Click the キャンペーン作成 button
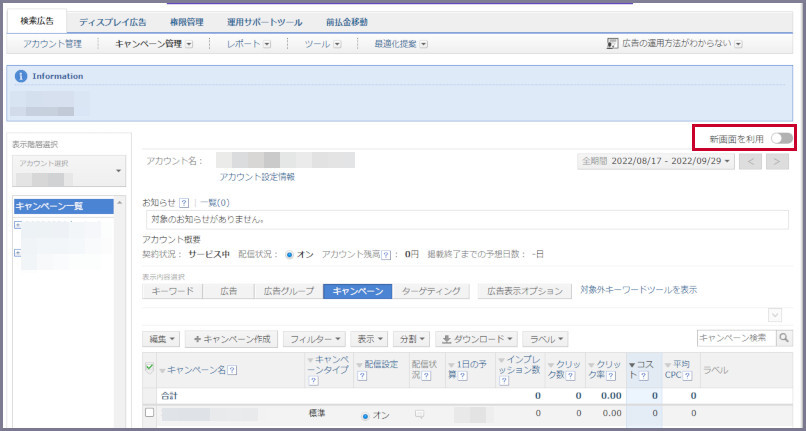806x431 pixels. point(231,339)
